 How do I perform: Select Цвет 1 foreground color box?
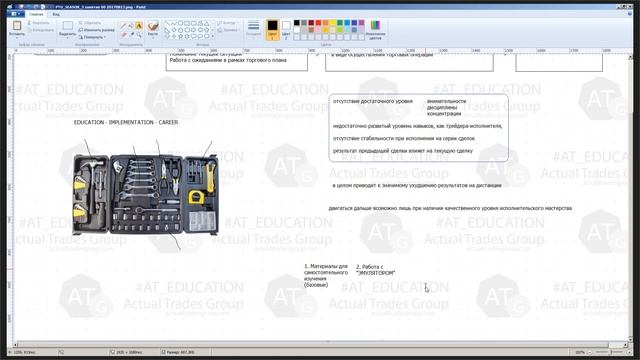point(272,29)
